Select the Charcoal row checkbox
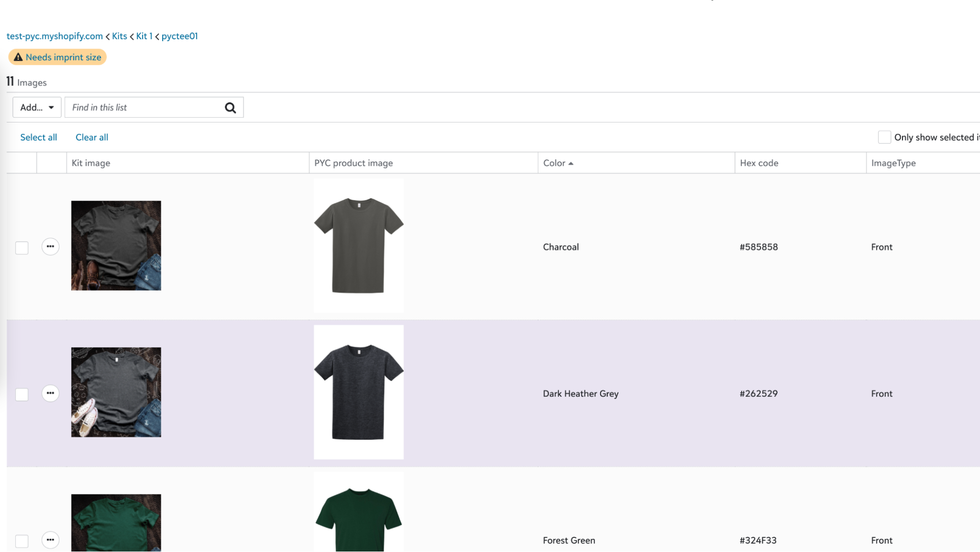 22,248
